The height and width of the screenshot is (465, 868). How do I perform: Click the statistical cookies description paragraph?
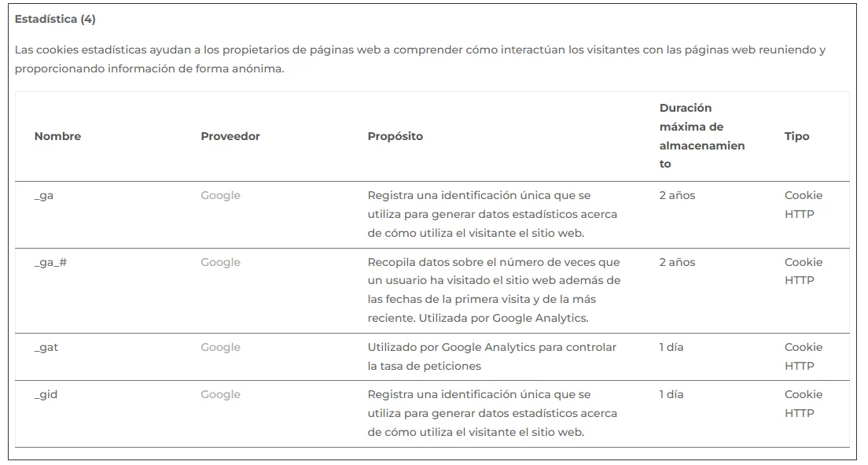pos(420,59)
